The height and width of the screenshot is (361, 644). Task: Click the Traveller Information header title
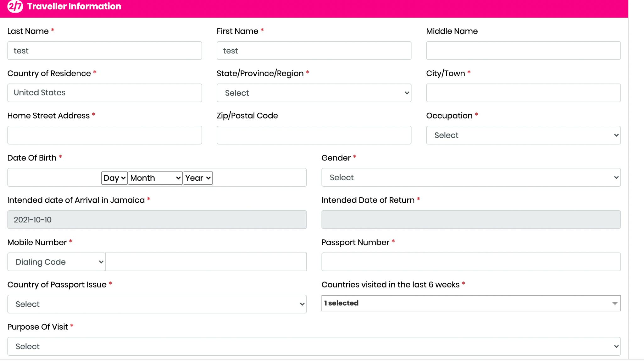coord(74,6)
